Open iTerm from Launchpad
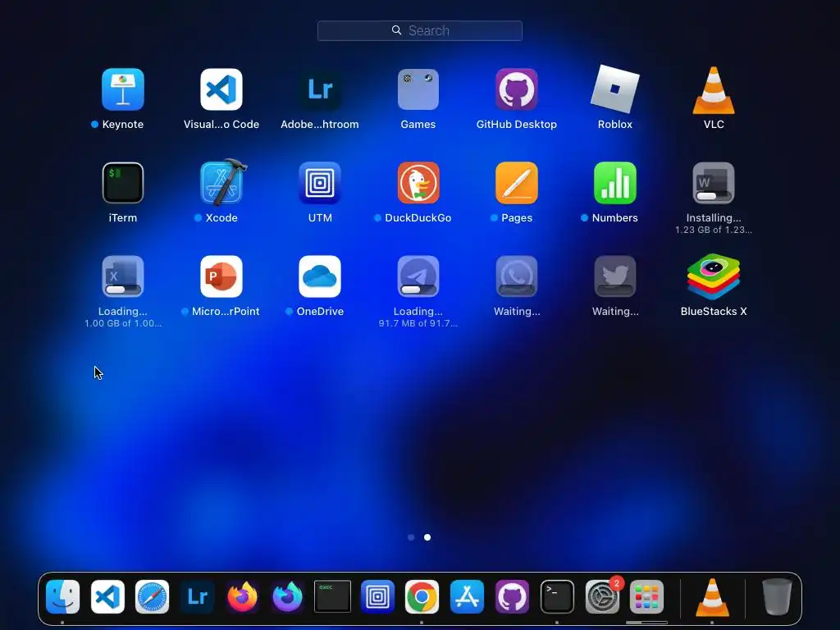The width and height of the screenshot is (840, 630). click(123, 183)
